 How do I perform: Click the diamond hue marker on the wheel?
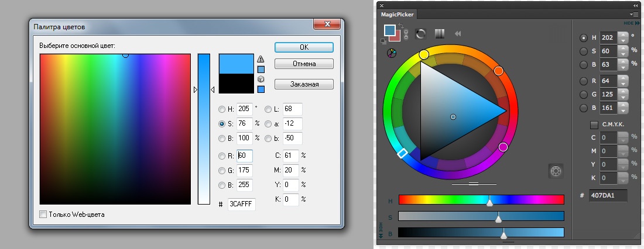point(403,153)
